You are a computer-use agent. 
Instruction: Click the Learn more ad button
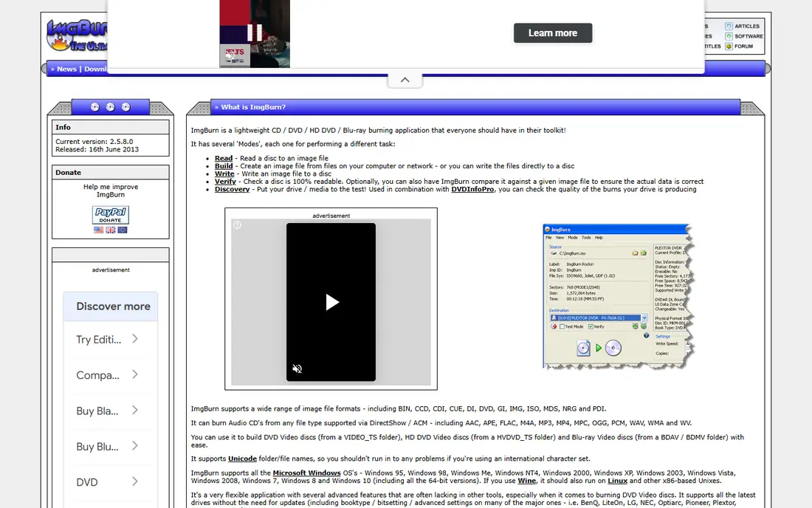tap(553, 33)
